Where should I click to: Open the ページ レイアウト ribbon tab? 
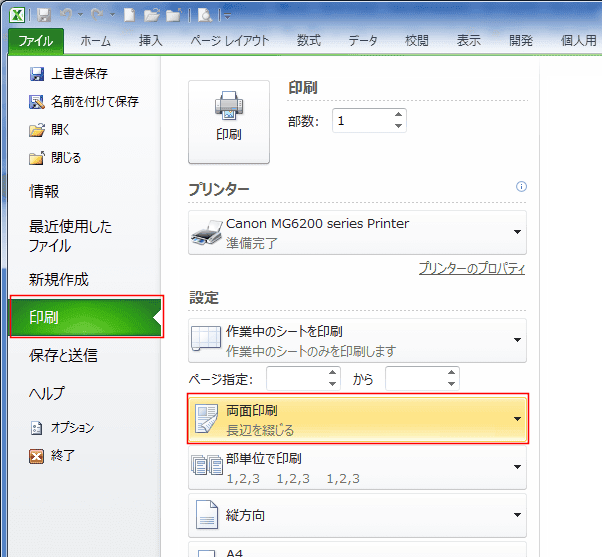(x=230, y=41)
